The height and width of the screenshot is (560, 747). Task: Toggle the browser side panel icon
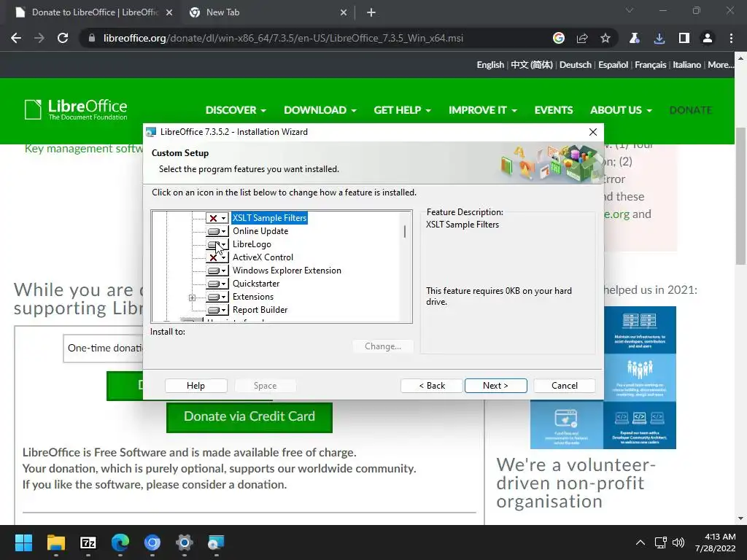(x=684, y=38)
